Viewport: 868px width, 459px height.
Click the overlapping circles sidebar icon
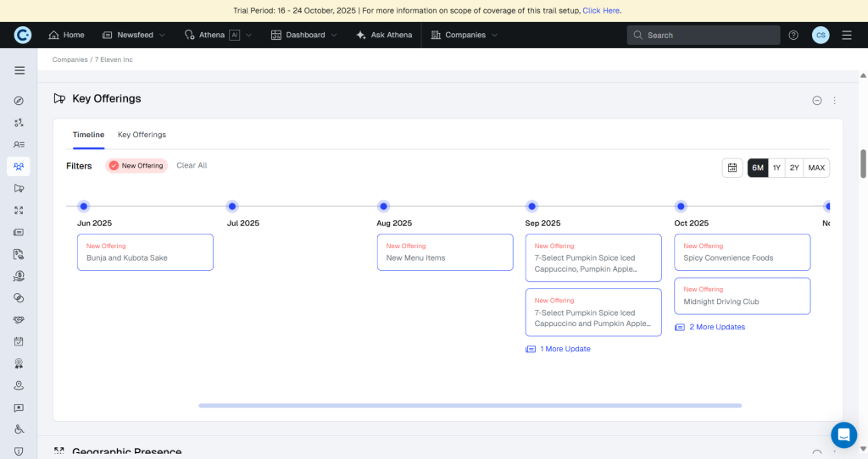pos(19,298)
